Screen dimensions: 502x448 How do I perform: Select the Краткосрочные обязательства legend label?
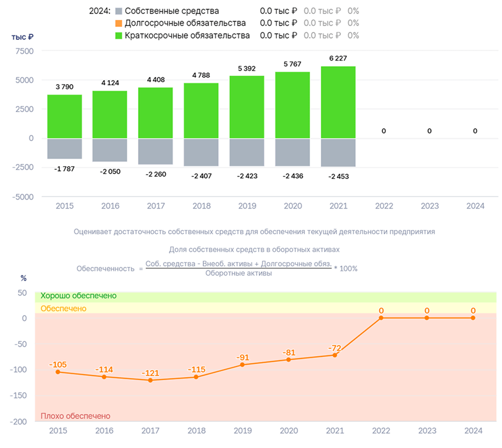[x=188, y=35]
